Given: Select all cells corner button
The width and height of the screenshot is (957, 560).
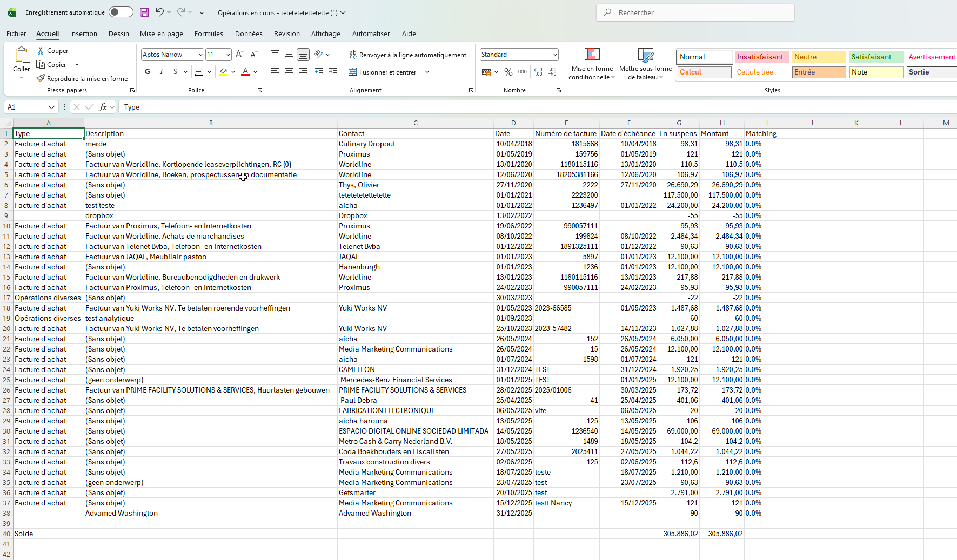Looking at the screenshot, I should click(x=6, y=123).
